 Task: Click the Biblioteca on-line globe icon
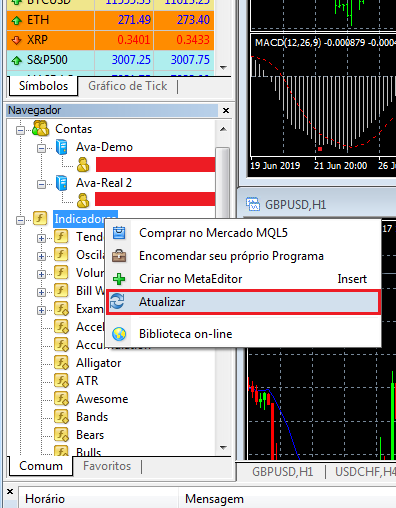pyautogui.click(x=119, y=334)
